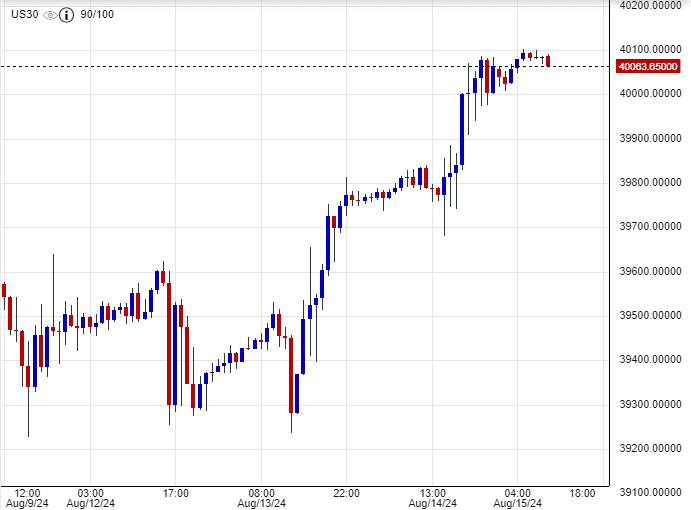Click the 39800.00000 price axis label
Viewport: 691px width, 510px height.
[648, 183]
